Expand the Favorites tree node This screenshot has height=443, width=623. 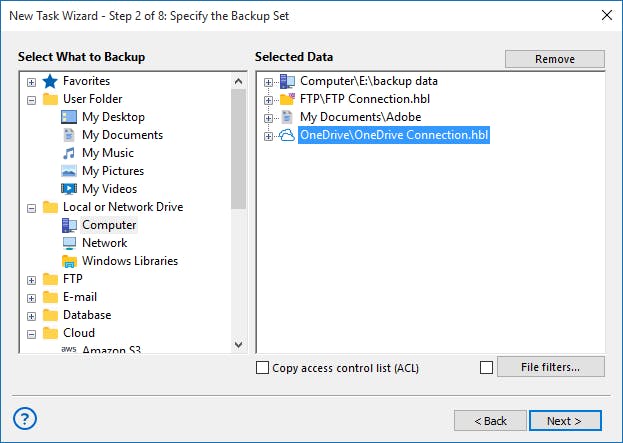point(32,81)
